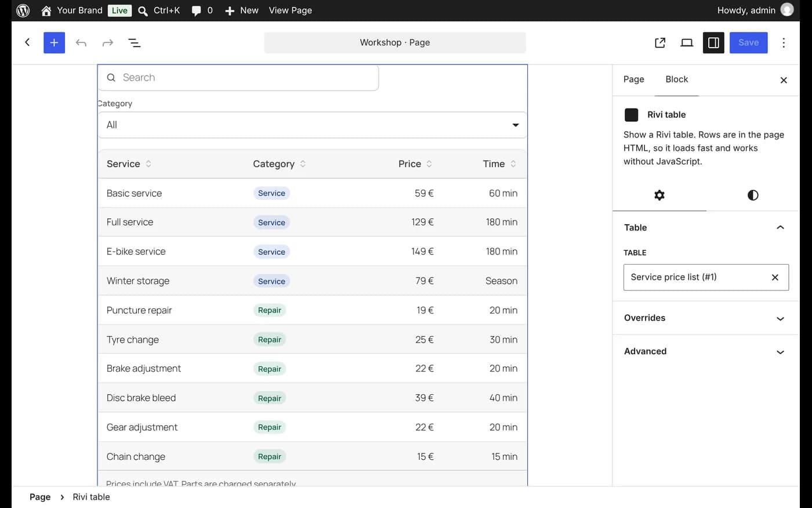Select the Page breadcrumb in the footer
The height and width of the screenshot is (508, 812).
pyautogui.click(x=40, y=497)
